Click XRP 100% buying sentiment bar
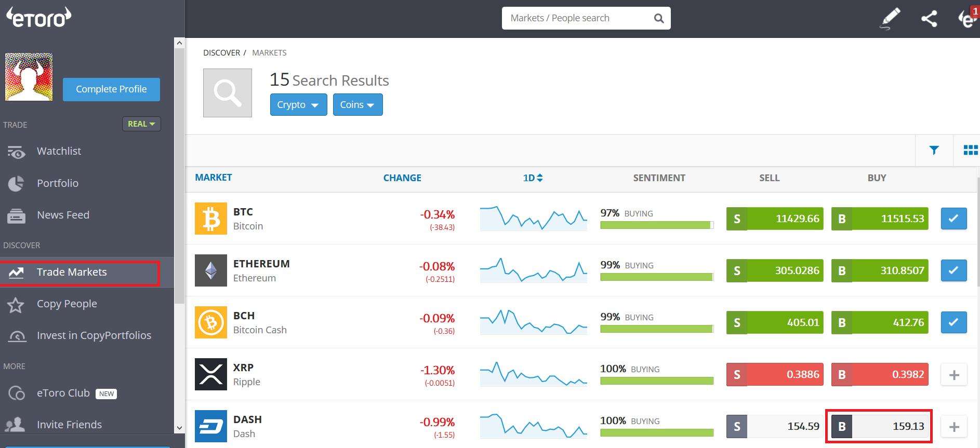 tap(657, 381)
